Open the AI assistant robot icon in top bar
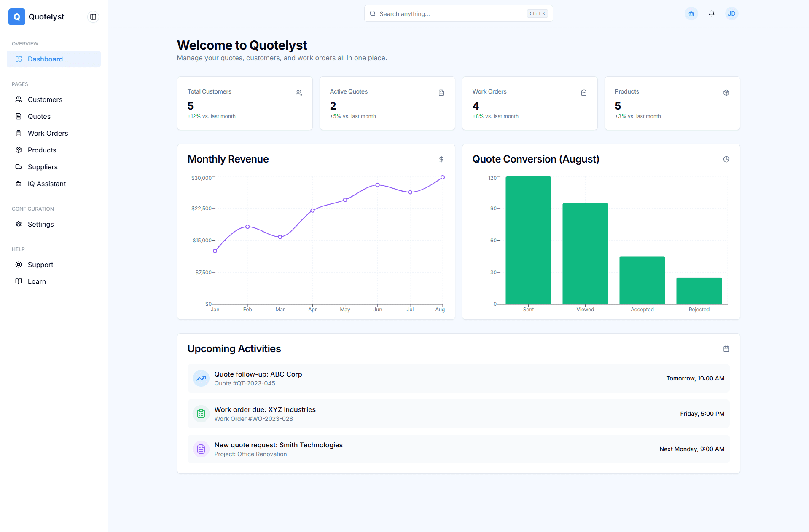Image resolution: width=809 pixels, height=532 pixels. 691,13
